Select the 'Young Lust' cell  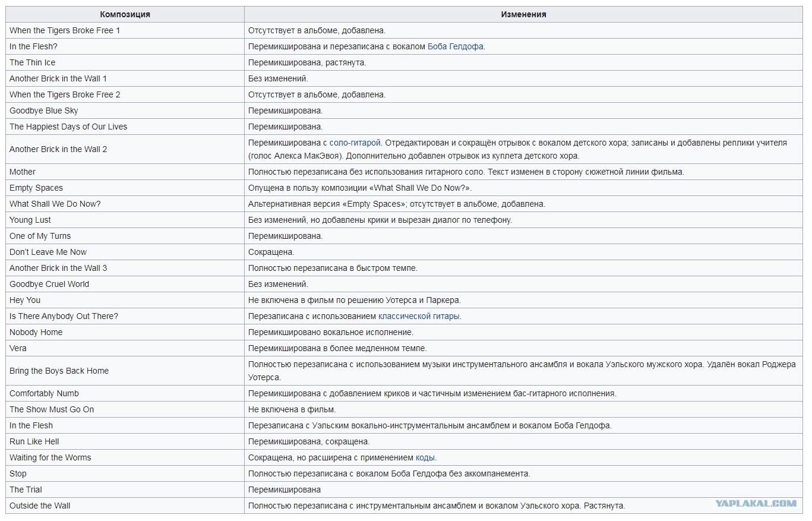[x=125, y=220]
